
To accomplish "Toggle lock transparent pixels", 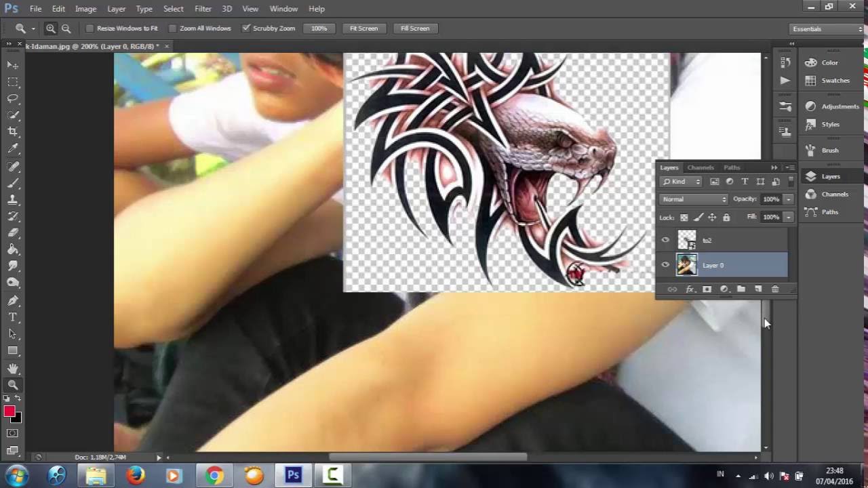I will pos(684,218).
